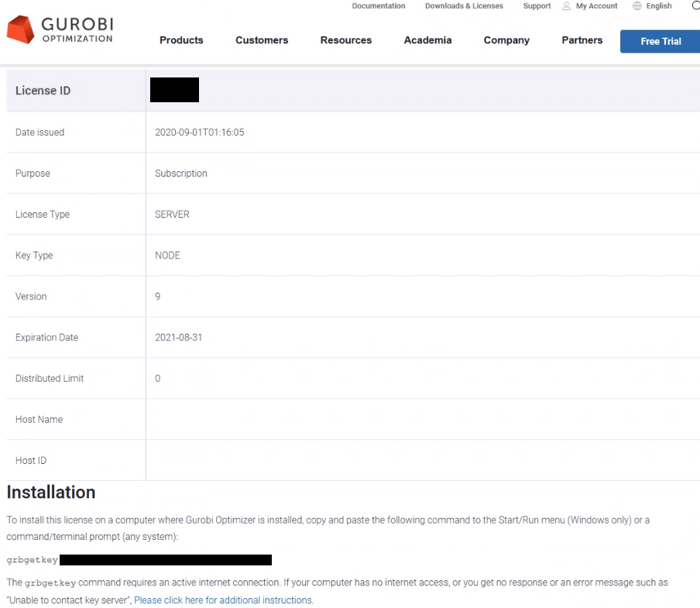700x608 pixels.
Task: Select the Partners navigation item
Action: tap(582, 40)
